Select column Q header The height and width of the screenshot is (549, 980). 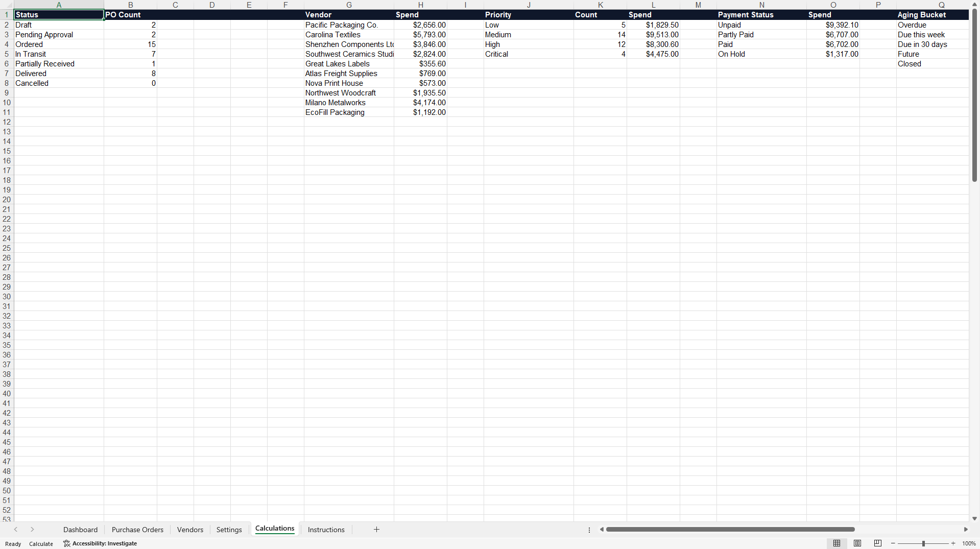[x=941, y=5]
